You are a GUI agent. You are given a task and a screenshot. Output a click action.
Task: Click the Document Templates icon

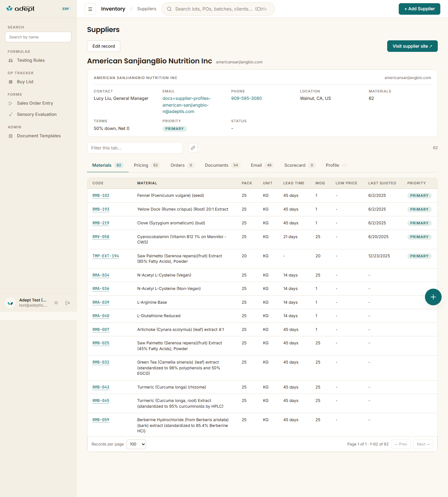[11, 136]
